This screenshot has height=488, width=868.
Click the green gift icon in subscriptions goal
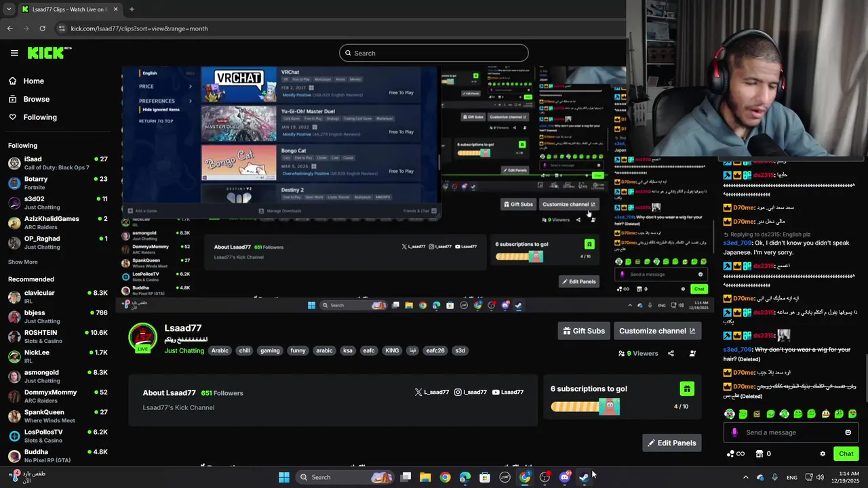(687, 388)
